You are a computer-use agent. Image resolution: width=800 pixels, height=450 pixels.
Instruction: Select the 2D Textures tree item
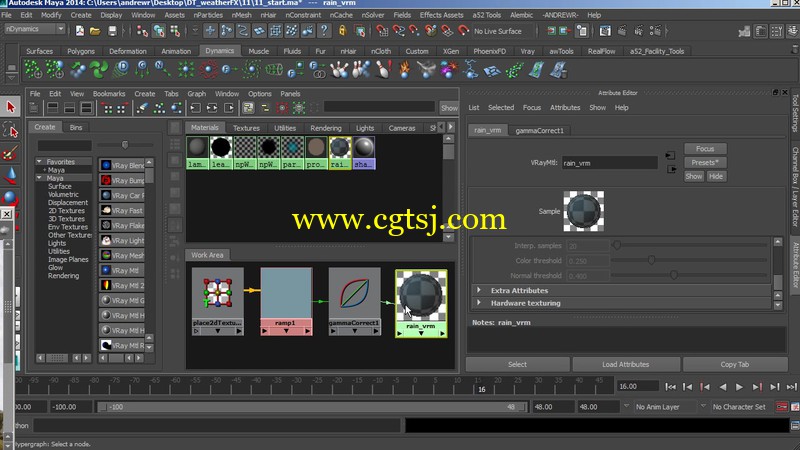pyautogui.click(x=66, y=211)
